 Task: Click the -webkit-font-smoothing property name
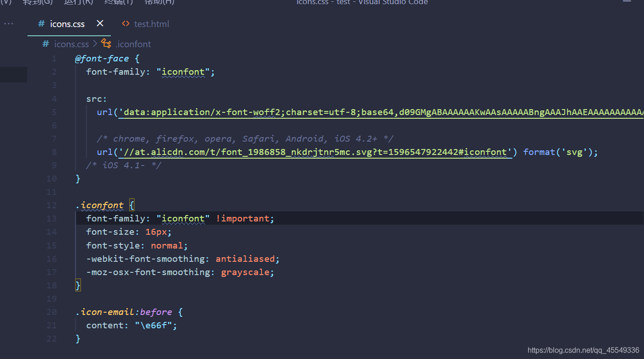pos(145,259)
